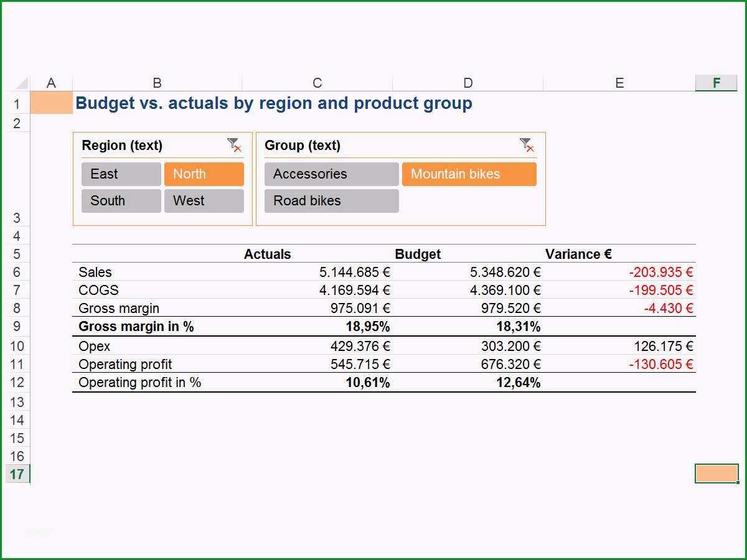Click the 10,61% operating profit cell
Viewport: 747px width, 560px height.
pyautogui.click(x=368, y=382)
